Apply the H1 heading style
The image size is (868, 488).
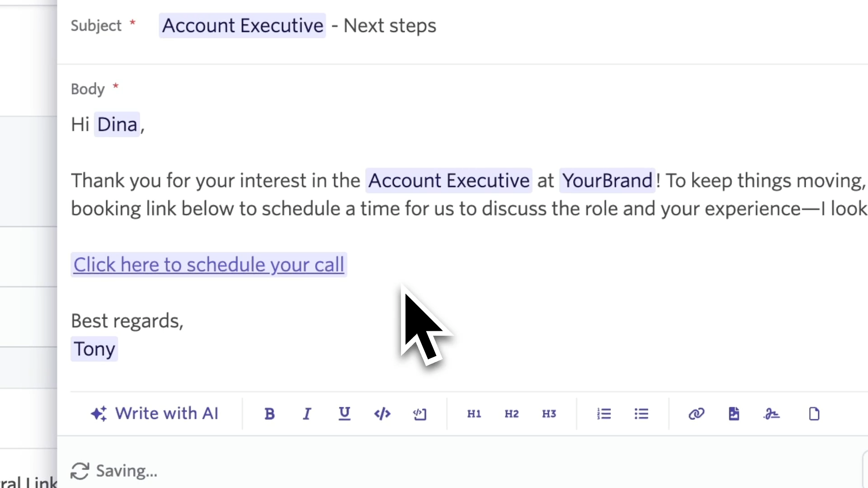[474, 414]
